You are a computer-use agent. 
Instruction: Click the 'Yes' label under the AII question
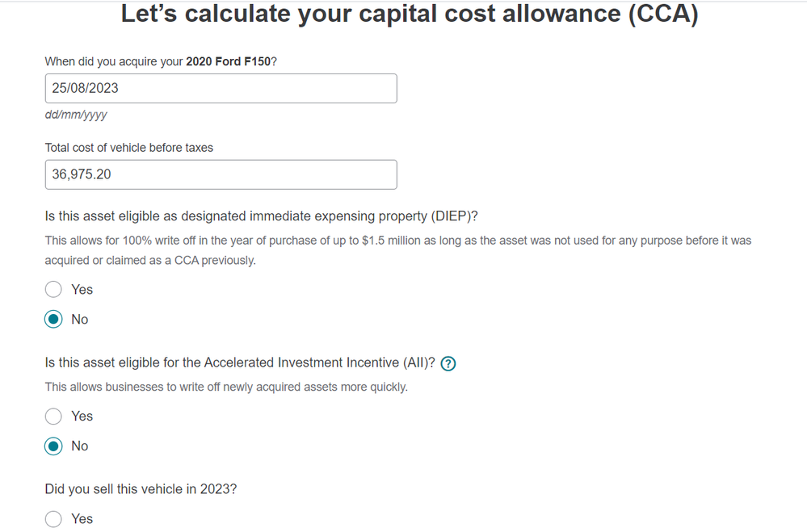(82, 416)
